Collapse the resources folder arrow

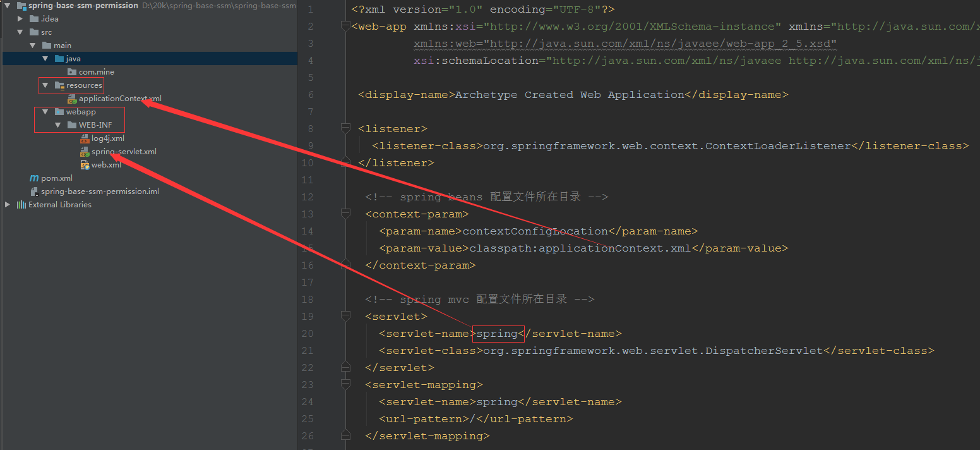click(x=45, y=85)
